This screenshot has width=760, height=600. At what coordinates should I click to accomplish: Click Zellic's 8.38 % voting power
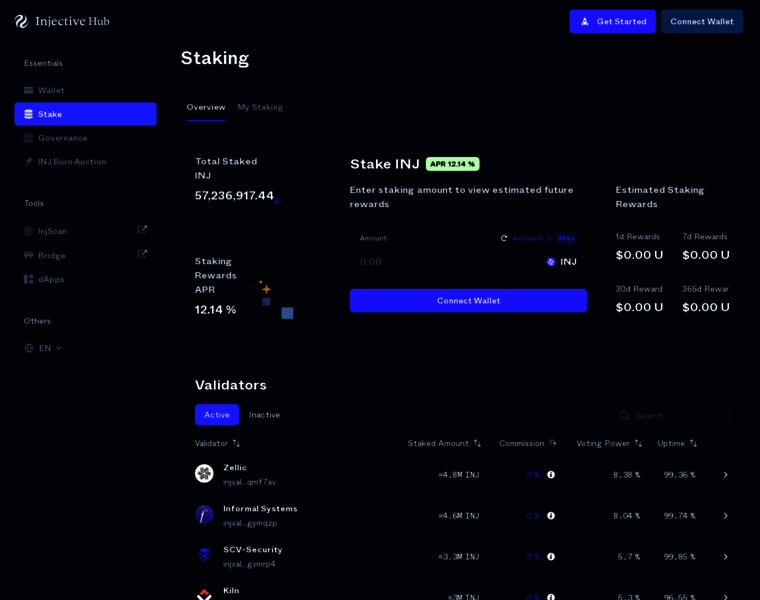(x=626, y=475)
